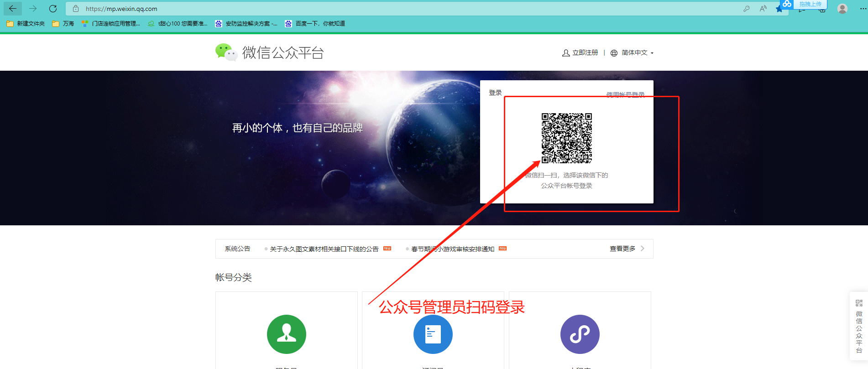Open the 关于永久图文素材相关接口下线的公告 announcement
Screen dimensions: 868x369
click(324, 249)
